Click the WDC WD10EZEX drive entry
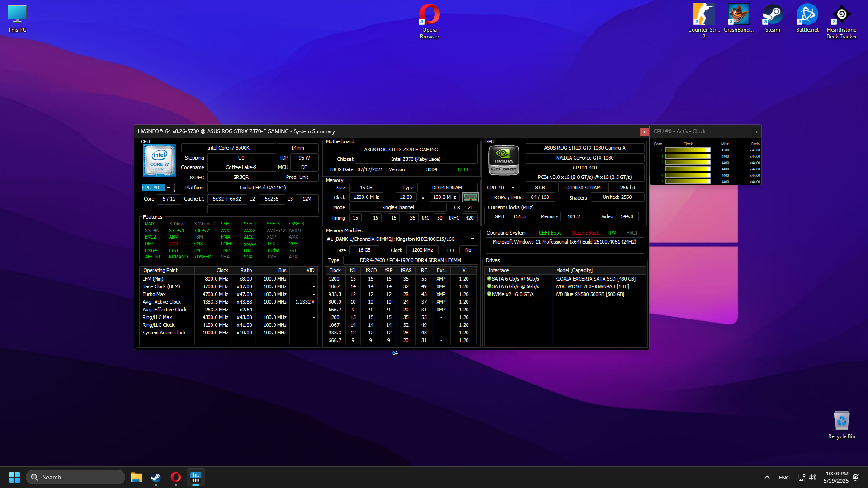 [x=592, y=286]
